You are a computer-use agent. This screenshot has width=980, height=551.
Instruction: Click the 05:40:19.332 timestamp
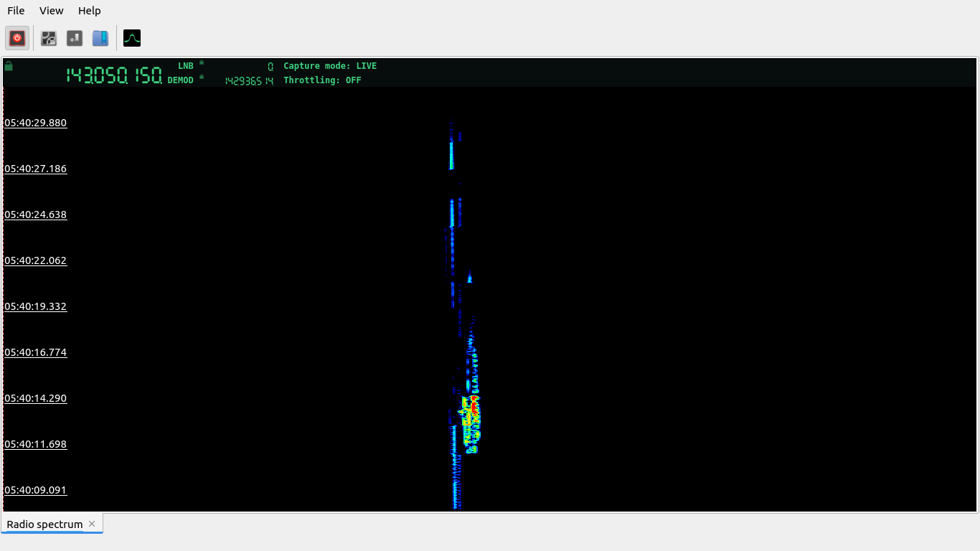click(36, 306)
